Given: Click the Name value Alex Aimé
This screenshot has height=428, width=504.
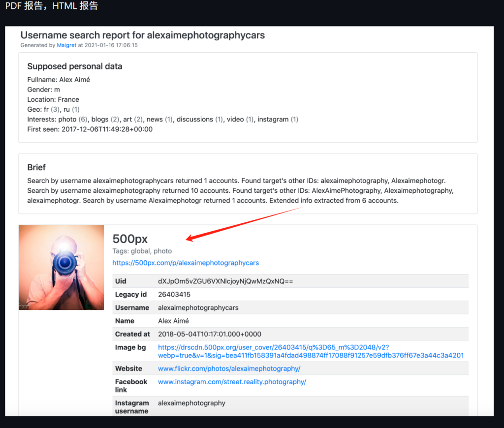Looking at the screenshot, I should pyautogui.click(x=173, y=321).
